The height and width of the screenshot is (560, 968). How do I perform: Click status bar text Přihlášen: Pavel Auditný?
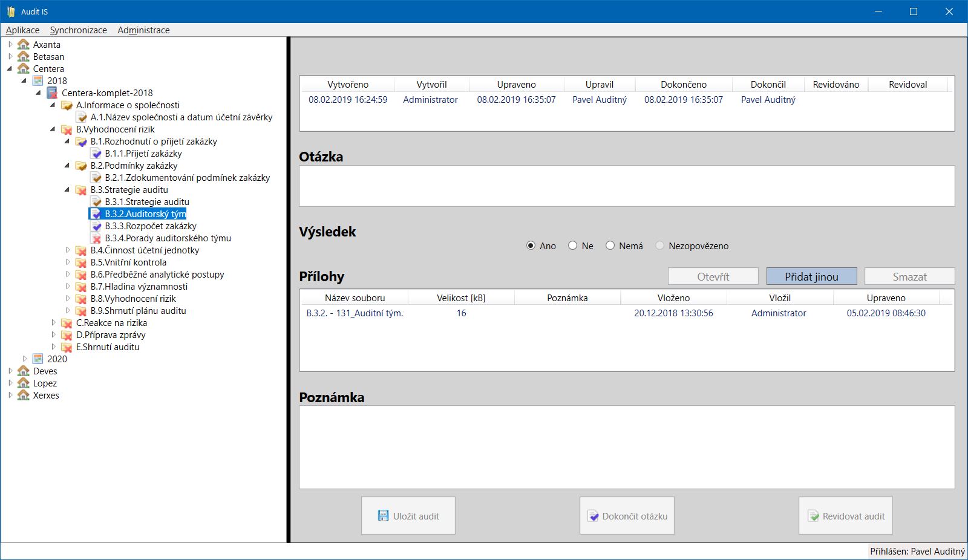[x=917, y=552]
